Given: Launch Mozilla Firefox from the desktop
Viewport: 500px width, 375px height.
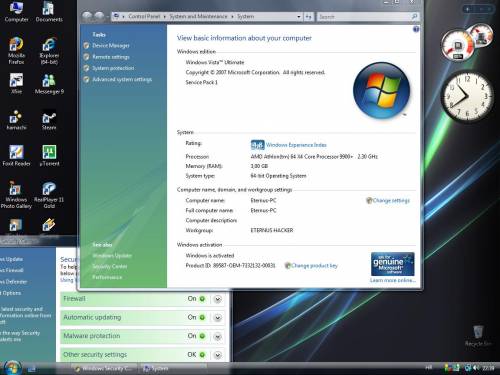Looking at the screenshot, I should [x=16, y=50].
